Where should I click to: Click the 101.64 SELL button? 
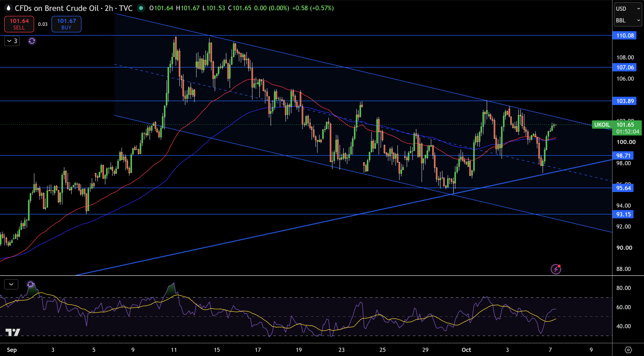click(19, 24)
